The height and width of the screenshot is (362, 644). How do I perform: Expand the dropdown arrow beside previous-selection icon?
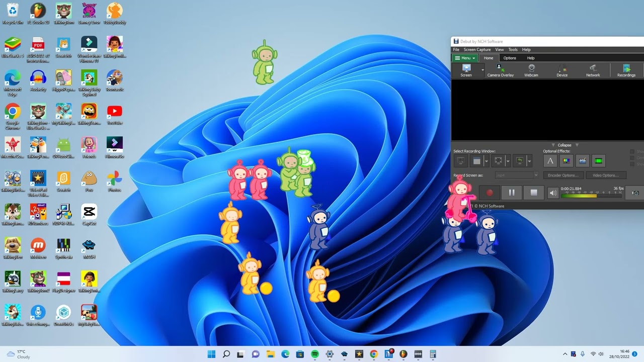(x=529, y=161)
